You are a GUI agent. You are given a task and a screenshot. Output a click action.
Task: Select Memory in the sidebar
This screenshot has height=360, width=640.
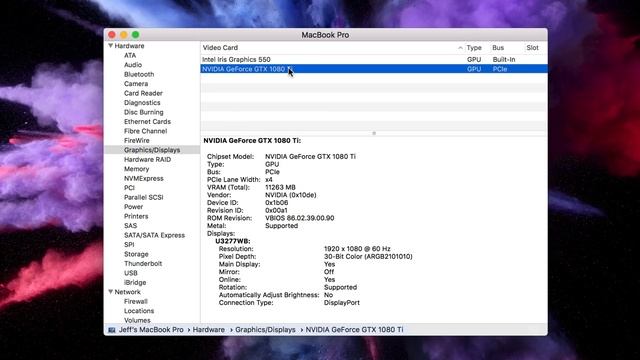136,169
